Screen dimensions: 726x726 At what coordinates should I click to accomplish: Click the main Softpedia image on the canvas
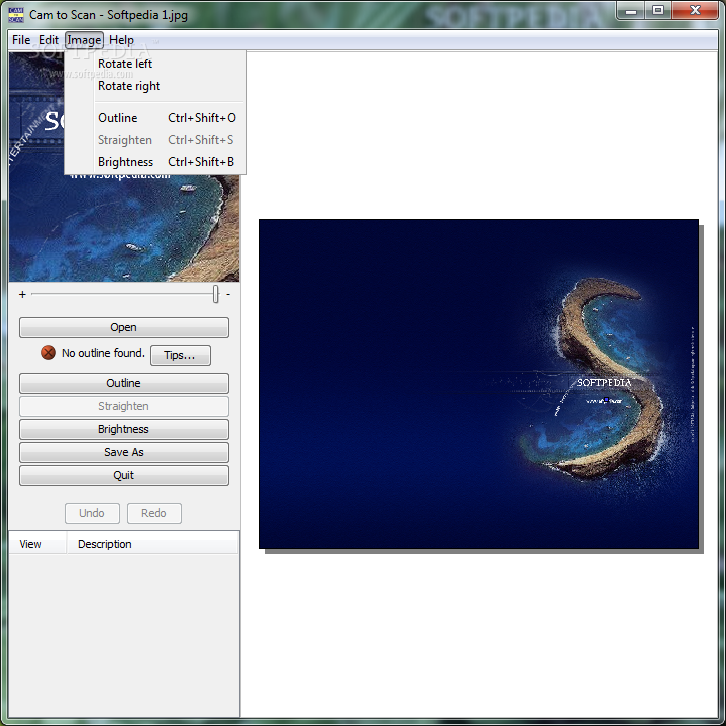[479, 384]
